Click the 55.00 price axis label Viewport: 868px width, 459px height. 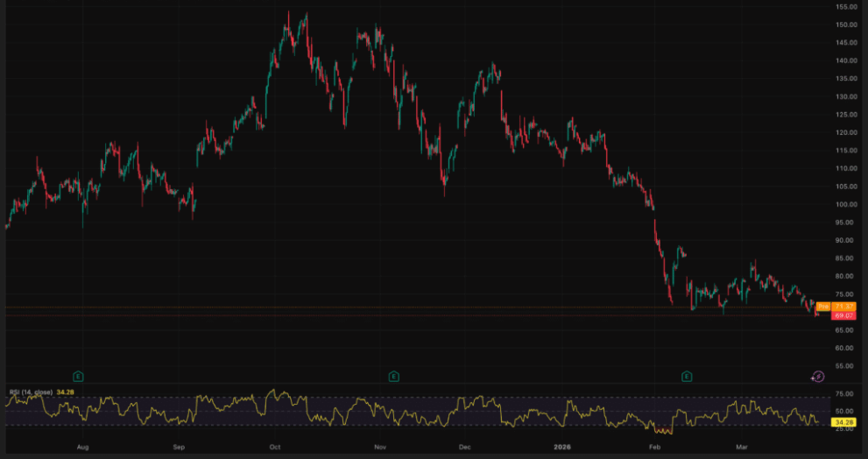tap(844, 366)
